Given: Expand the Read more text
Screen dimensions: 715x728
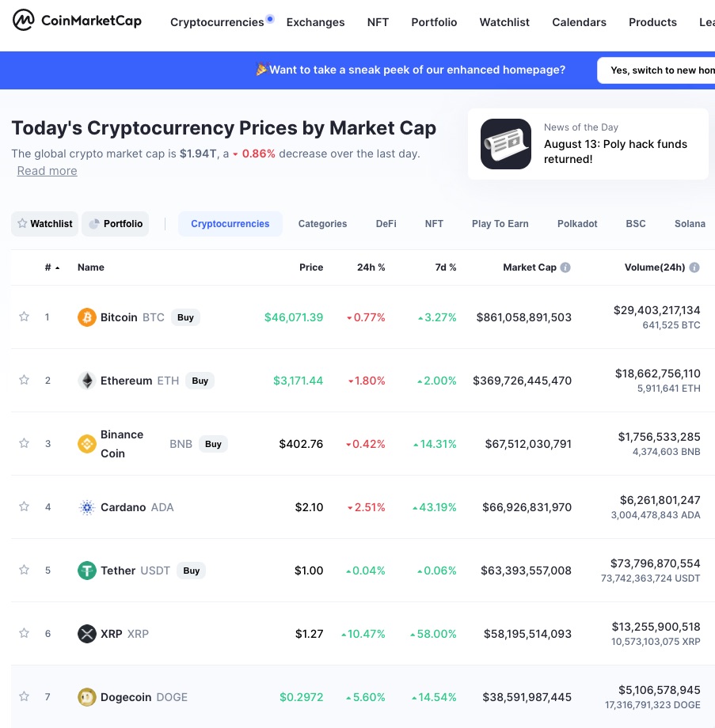Looking at the screenshot, I should (x=48, y=171).
